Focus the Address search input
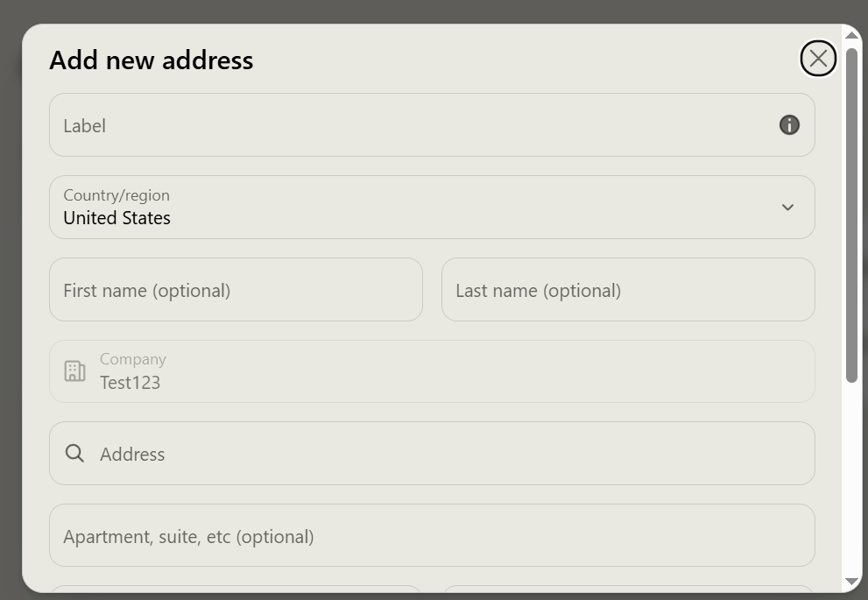The width and height of the screenshot is (868, 600). point(432,454)
